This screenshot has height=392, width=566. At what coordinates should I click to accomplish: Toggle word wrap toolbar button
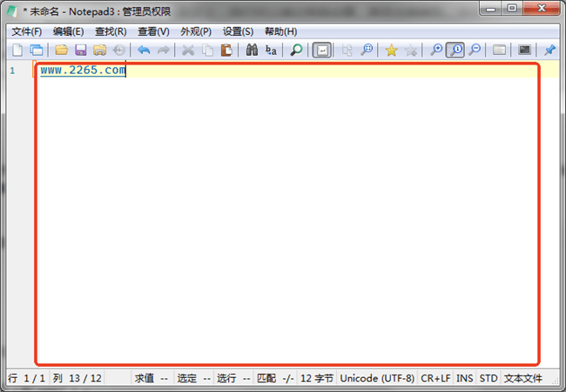click(321, 51)
